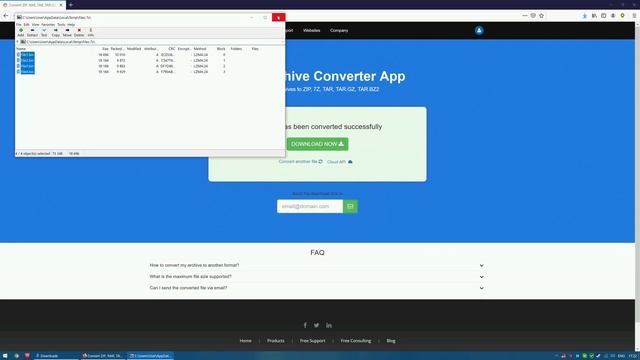Click the Cloud API link
640x360 pixels.
(x=340, y=162)
